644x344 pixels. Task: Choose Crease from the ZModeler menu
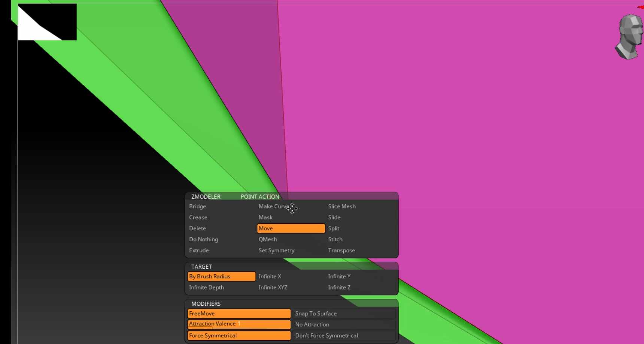point(198,217)
